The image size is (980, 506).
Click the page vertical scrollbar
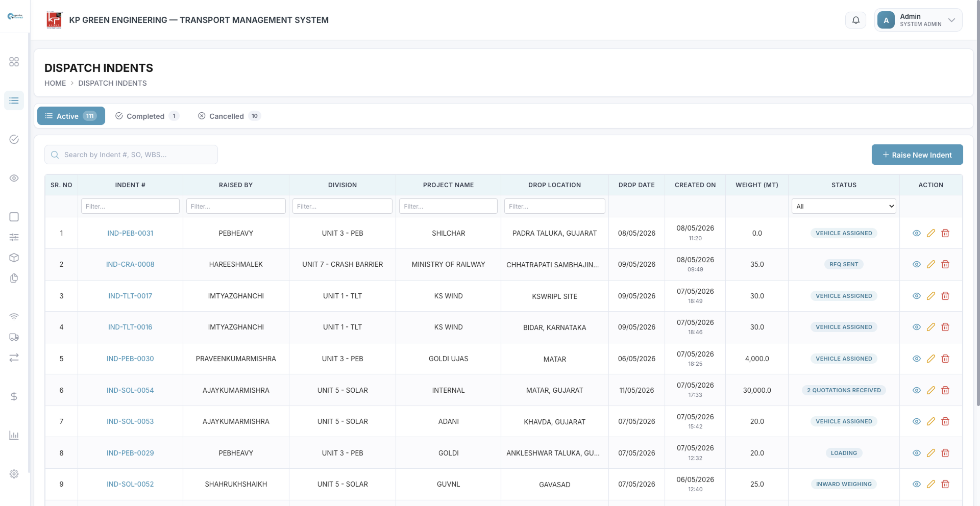point(978,204)
